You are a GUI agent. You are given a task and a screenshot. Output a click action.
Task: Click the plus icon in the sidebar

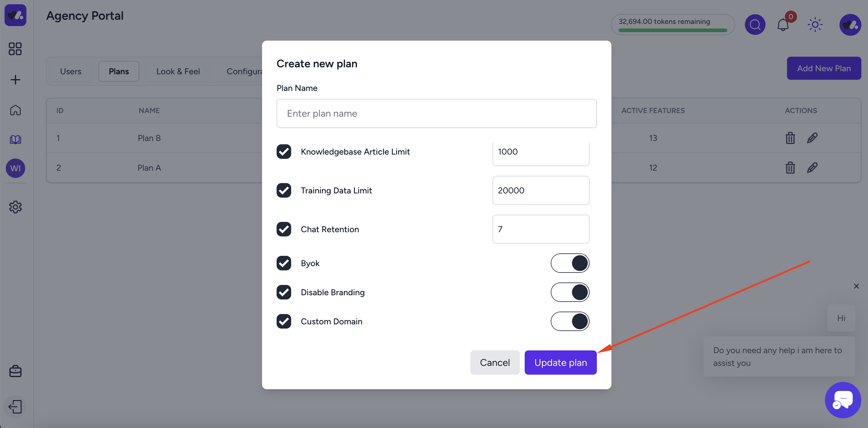coord(15,80)
